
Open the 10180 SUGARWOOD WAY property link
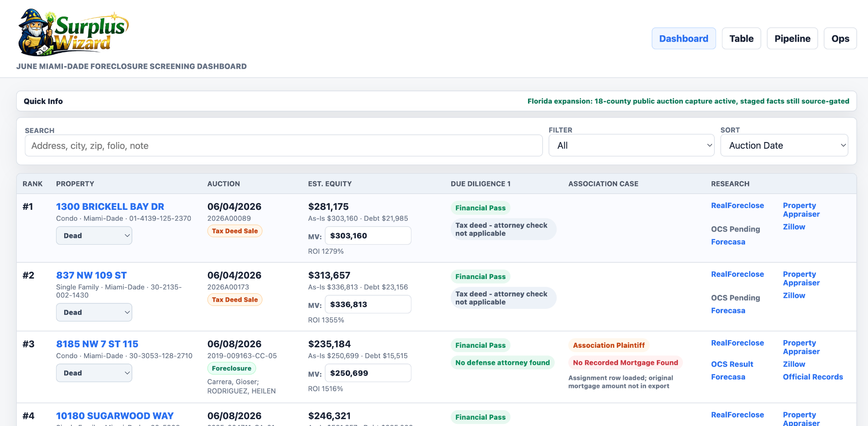115,416
